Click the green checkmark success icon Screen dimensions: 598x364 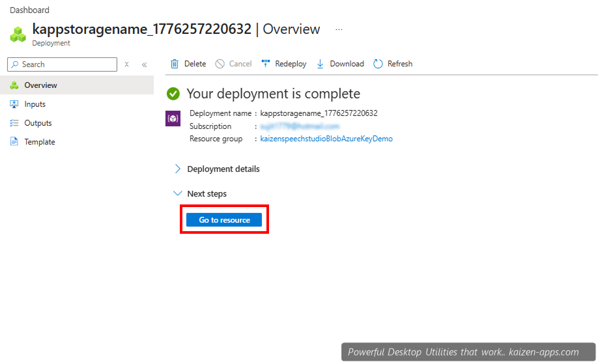click(173, 94)
